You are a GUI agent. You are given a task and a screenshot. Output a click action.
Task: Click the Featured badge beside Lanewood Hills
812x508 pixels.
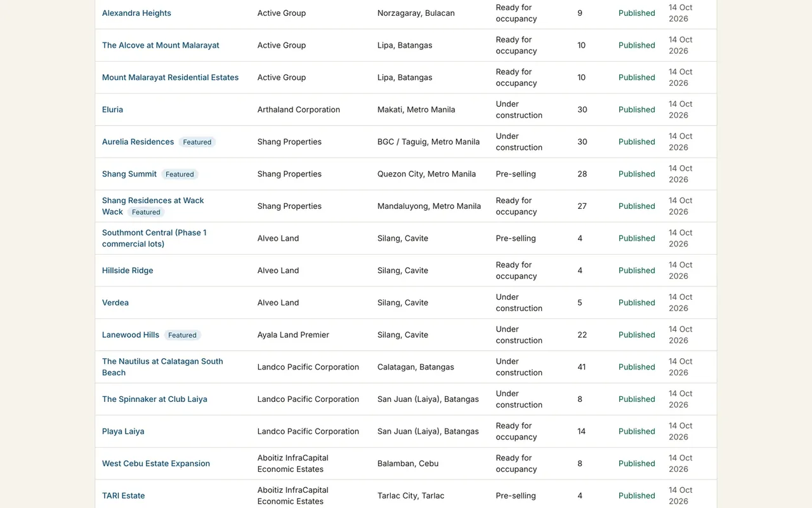[x=183, y=335]
